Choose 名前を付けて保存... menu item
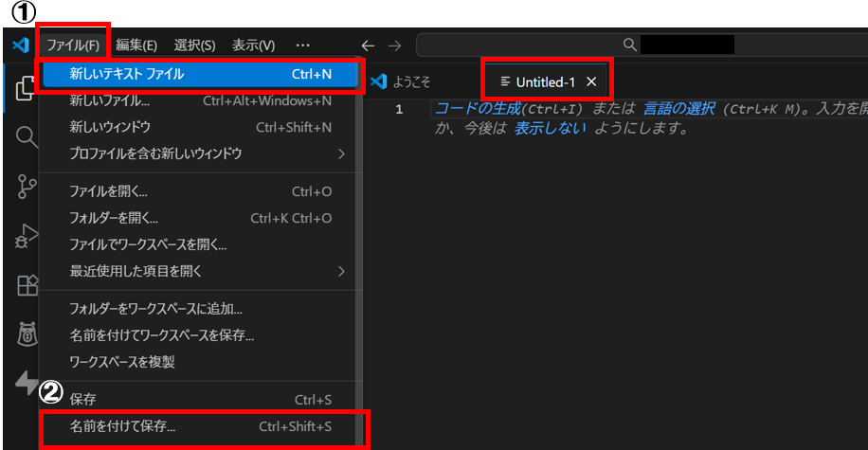 tap(200, 426)
